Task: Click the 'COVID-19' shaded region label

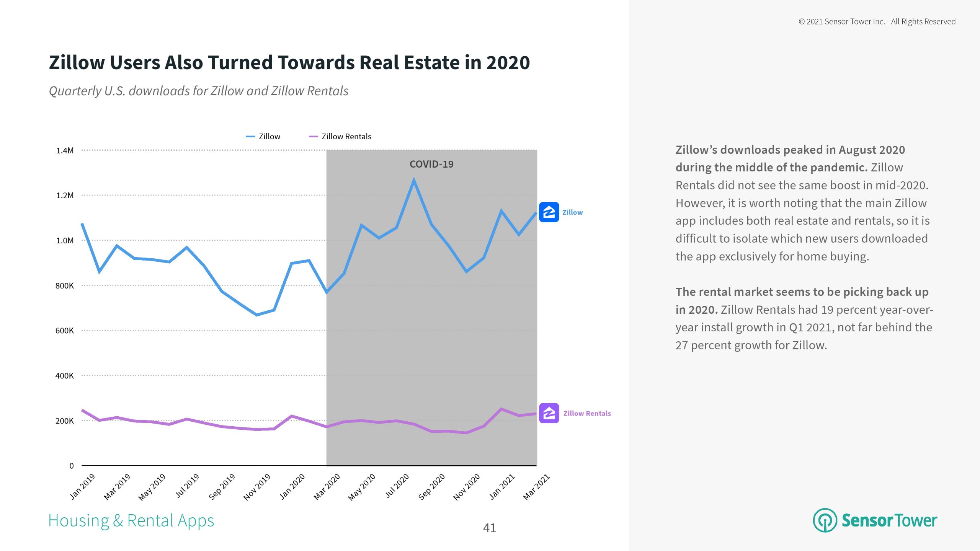Action: click(431, 164)
